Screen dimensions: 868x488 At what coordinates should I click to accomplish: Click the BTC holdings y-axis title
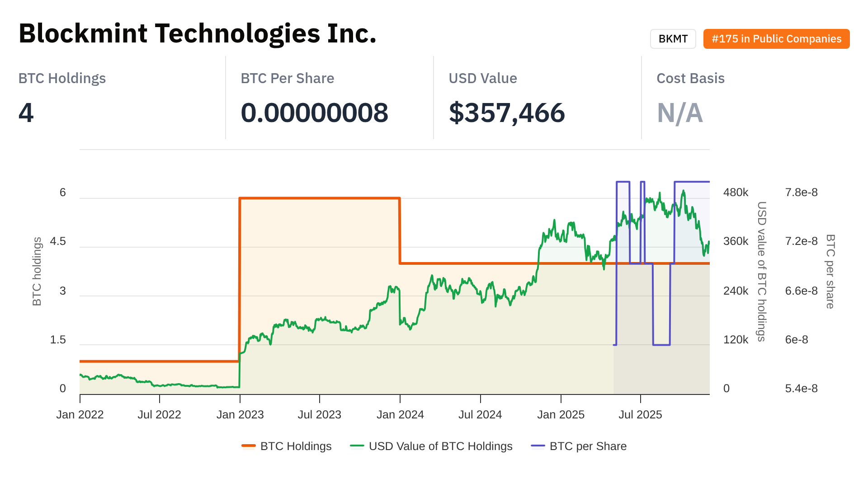(37, 271)
